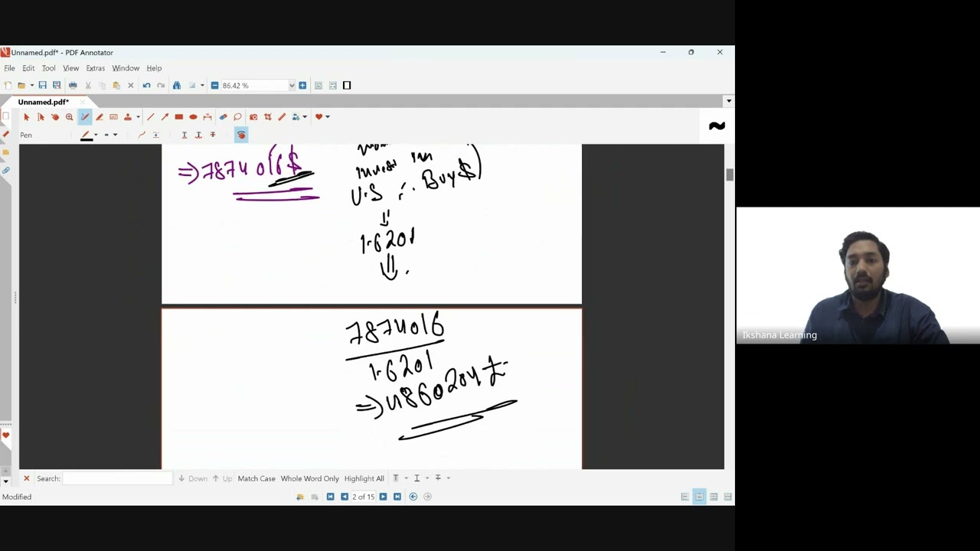This screenshot has height=551, width=980.
Task: Enable the continuous page layout view
Action: click(699, 497)
